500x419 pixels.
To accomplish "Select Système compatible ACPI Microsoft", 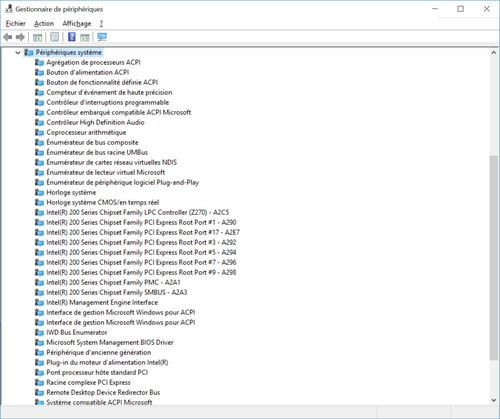I will 99,402.
